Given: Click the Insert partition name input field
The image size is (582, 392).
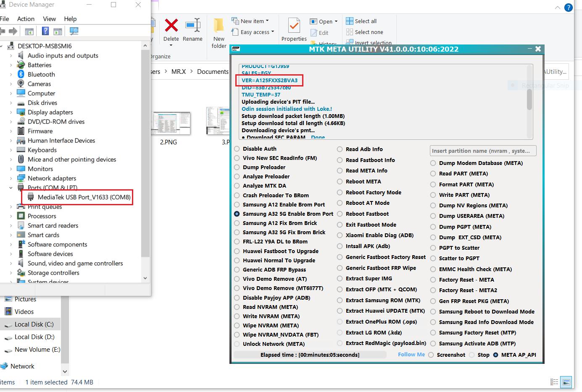Looking at the screenshot, I should (483, 151).
